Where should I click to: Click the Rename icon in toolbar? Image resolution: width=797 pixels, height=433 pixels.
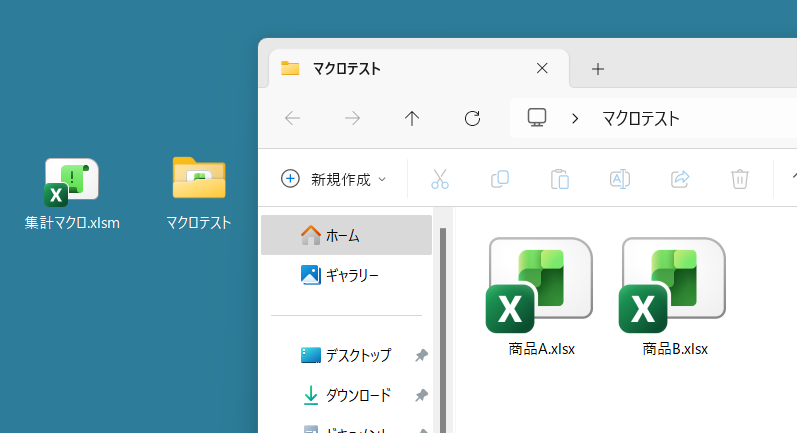[620, 179]
